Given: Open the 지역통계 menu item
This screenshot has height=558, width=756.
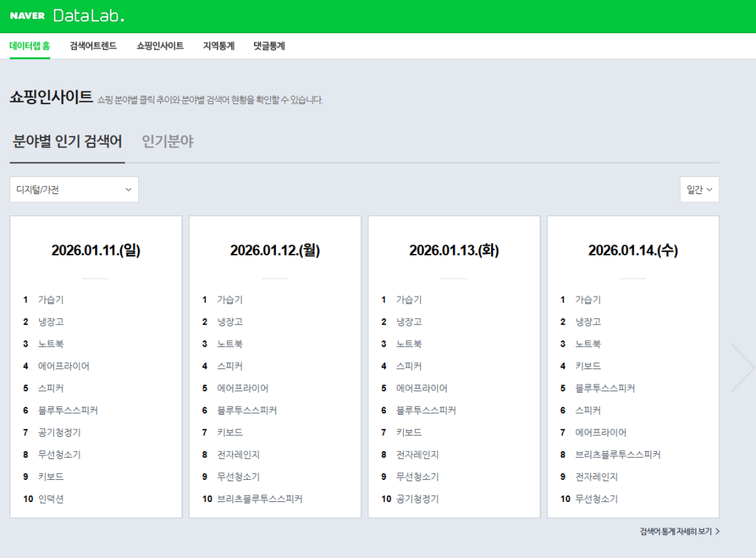Looking at the screenshot, I should click(x=219, y=46).
